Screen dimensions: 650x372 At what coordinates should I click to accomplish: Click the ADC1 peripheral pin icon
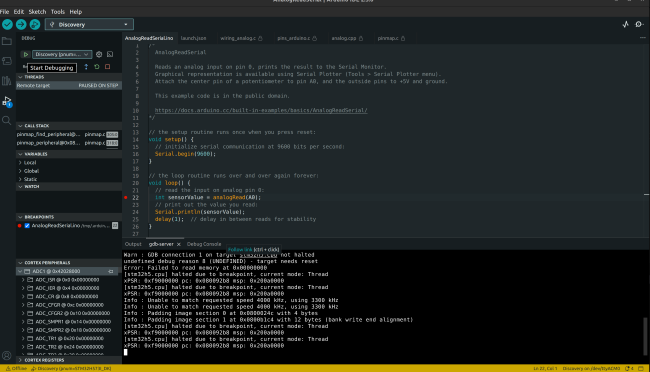point(111,271)
